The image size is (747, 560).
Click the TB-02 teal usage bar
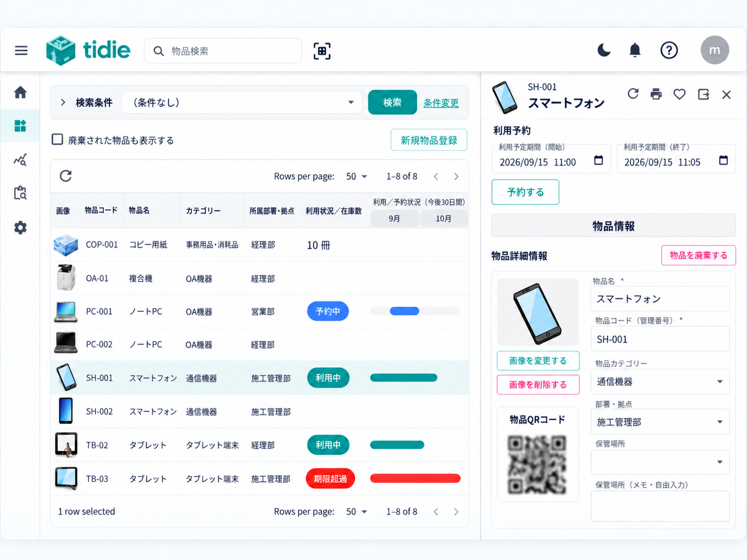pos(397,445)
